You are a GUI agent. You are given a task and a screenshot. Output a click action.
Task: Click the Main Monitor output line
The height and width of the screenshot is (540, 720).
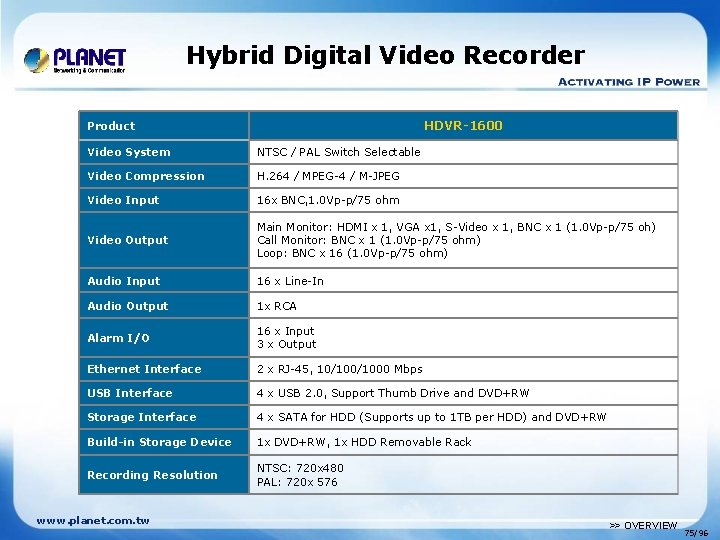click(456, 227)
